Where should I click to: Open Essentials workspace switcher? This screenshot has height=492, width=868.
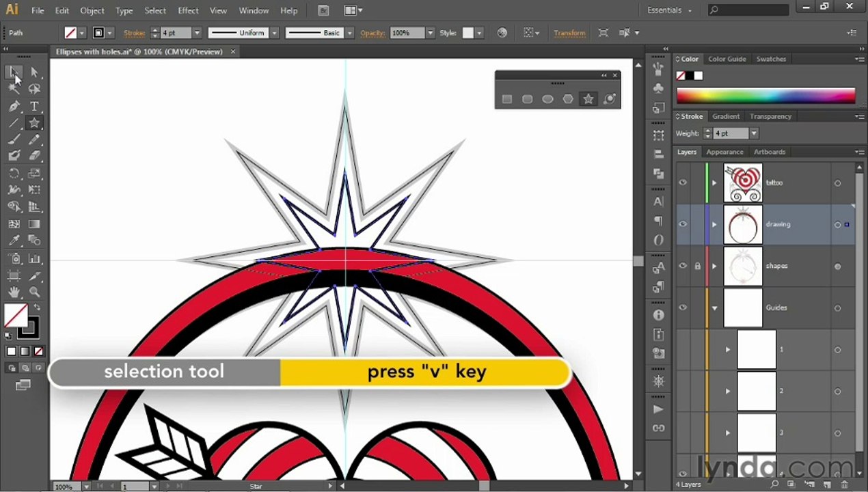point(670,10)
